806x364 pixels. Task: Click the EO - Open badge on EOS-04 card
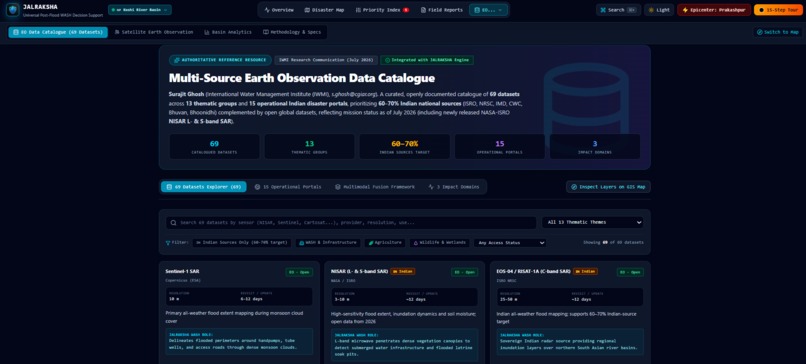click(x=630, y=271)
